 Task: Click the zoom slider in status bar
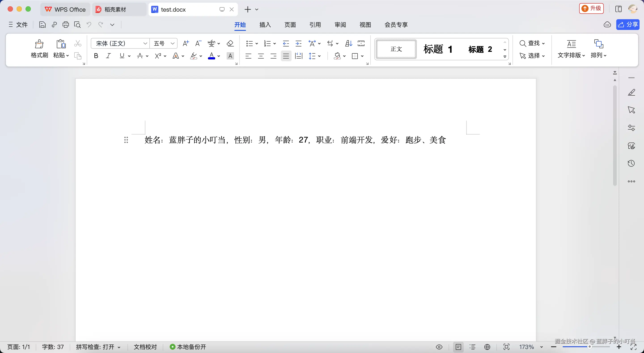click(589, 347)
